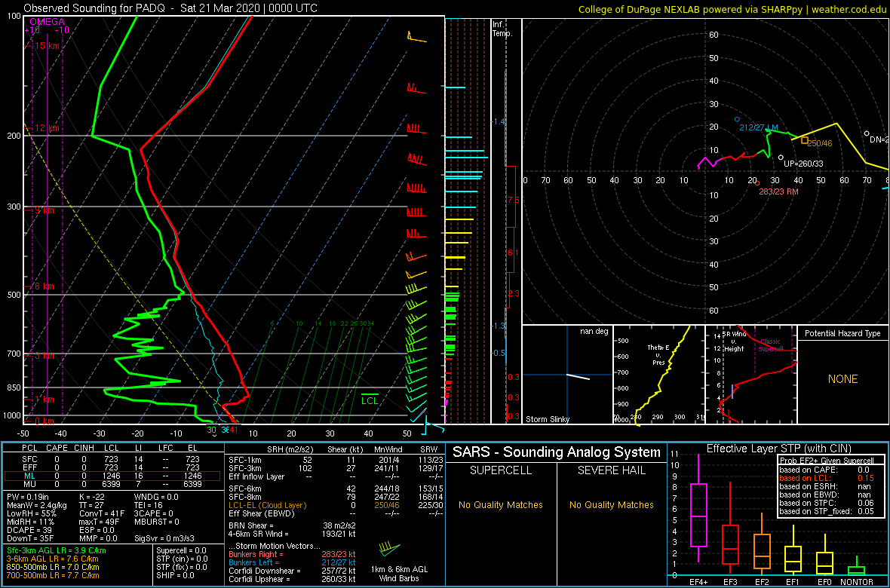This screenshot has width=890, height=588.
Task: Click the orange 250/46 square marker on the hodograph
Action: [x=804, y=140]
